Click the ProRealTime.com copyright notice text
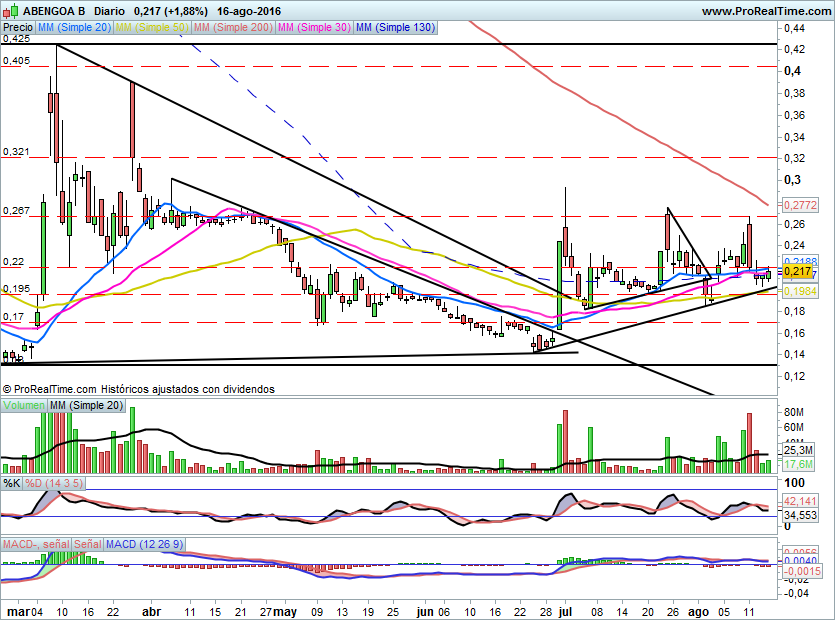 138,389
